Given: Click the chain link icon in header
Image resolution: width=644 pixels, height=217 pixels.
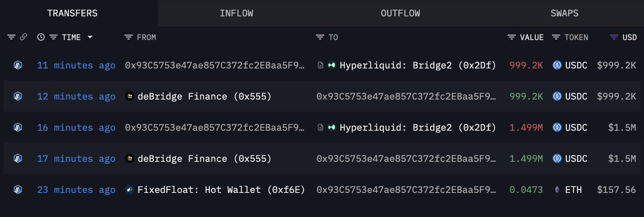Looking at the screenshot, I should coord(23,38).
